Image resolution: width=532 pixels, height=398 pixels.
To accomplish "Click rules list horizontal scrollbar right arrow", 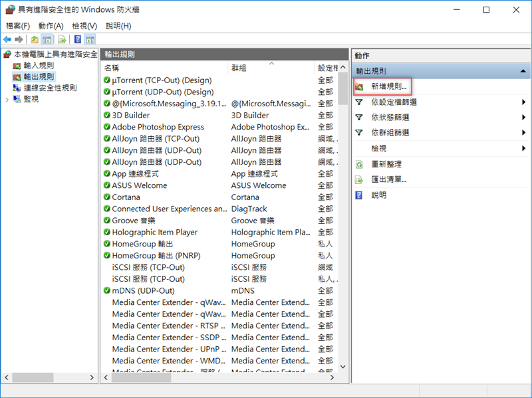I will click(x=332, y=377).
